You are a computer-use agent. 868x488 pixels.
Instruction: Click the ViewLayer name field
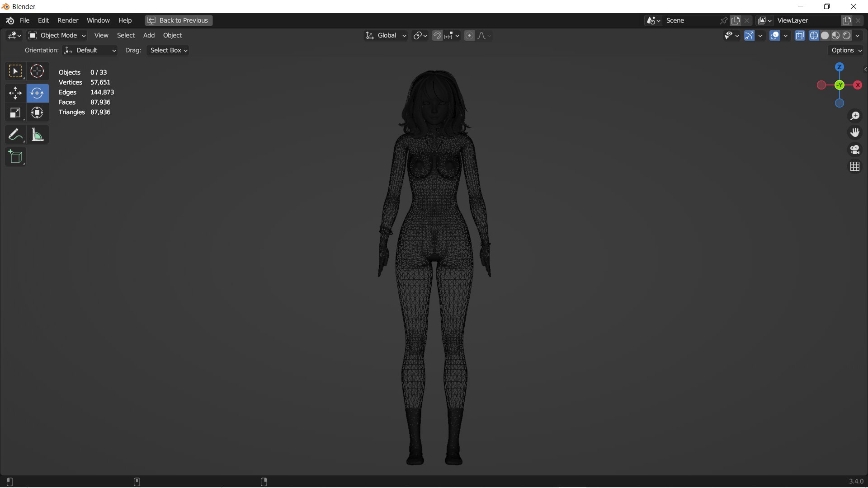(x=808, y=20)
